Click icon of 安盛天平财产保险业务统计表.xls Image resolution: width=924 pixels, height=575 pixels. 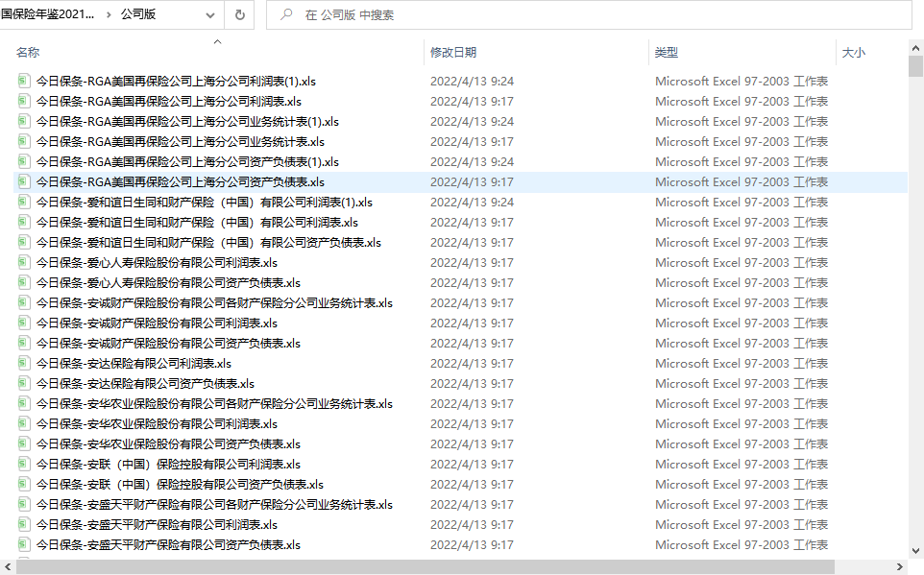pos(24,504)
